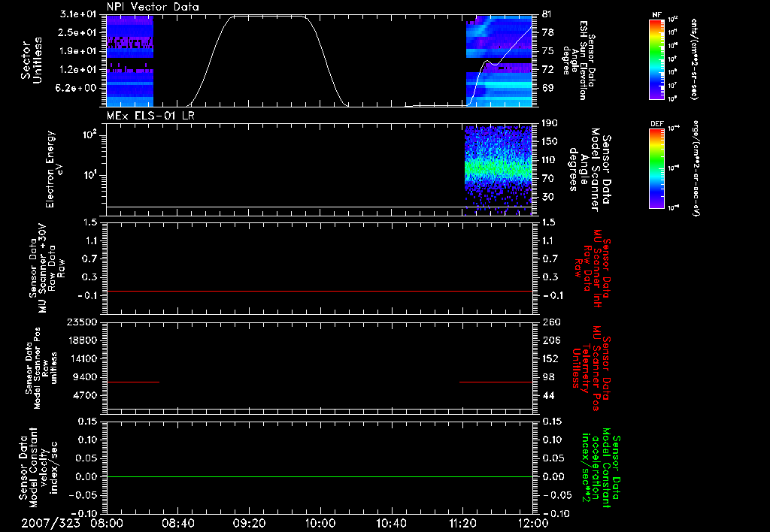Click the 10:00 time tick label
The height and width of the screenshot is (532, 770).
tap(320, 523)
